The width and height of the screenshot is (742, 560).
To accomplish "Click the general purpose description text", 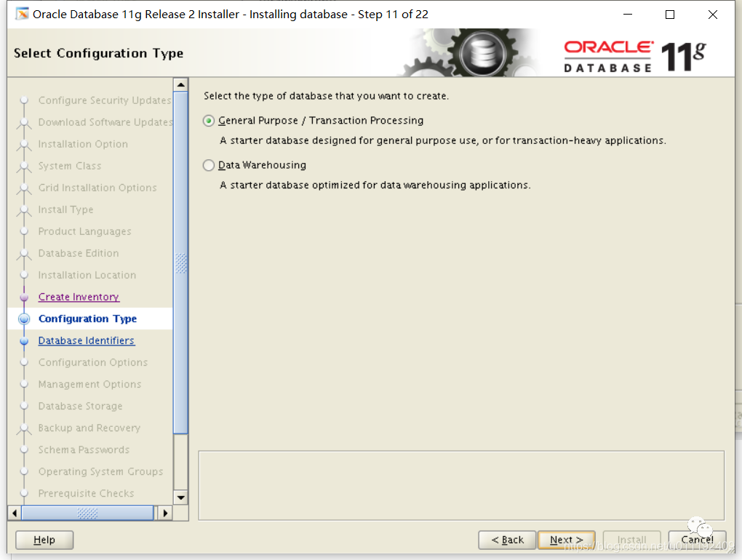I will coord(443,140).
